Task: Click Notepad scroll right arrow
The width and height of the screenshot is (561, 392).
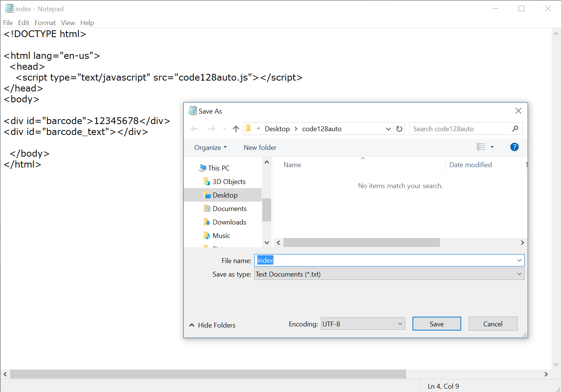Action: (546, 374)
